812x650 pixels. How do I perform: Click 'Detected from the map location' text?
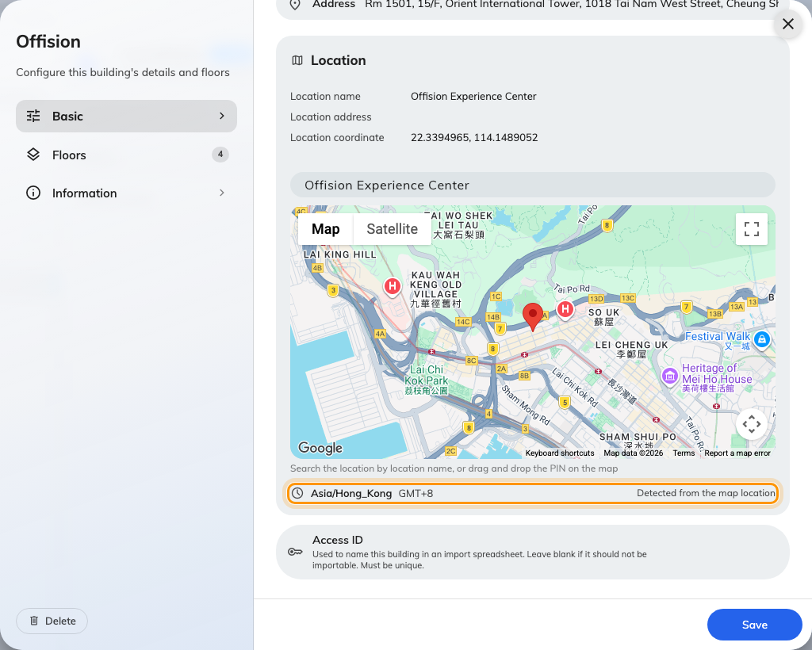706,493
